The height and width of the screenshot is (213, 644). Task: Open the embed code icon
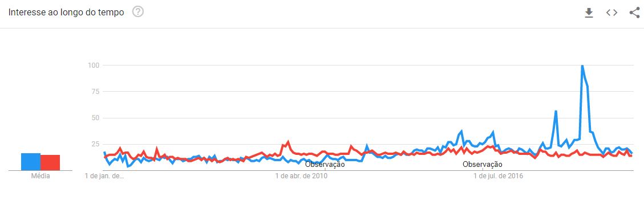(x=611, y=13)
